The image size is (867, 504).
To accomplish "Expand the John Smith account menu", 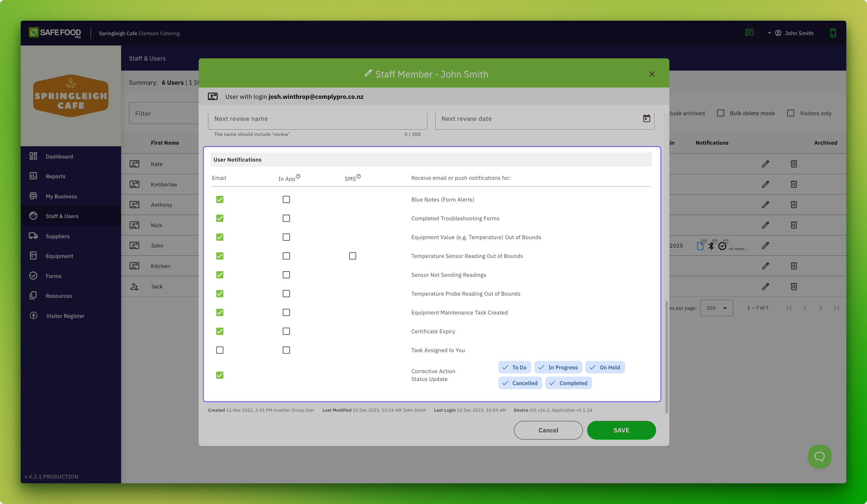I will 792,33.
